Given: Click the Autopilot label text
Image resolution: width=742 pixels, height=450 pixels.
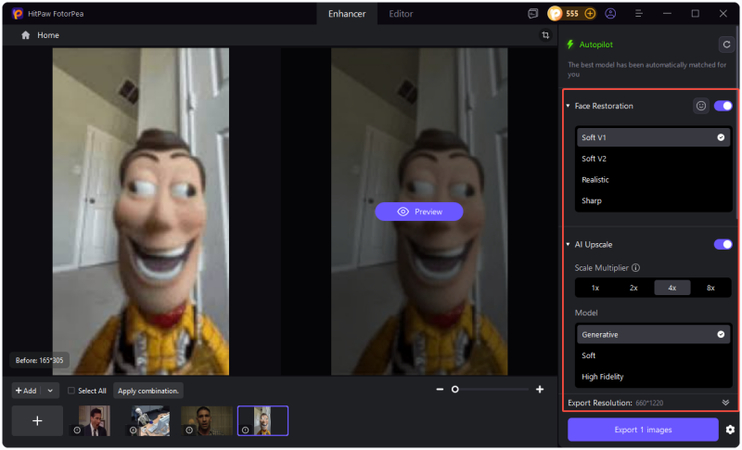Looking at the screenshot, I should pyautogui.click(x=596, y=44).
